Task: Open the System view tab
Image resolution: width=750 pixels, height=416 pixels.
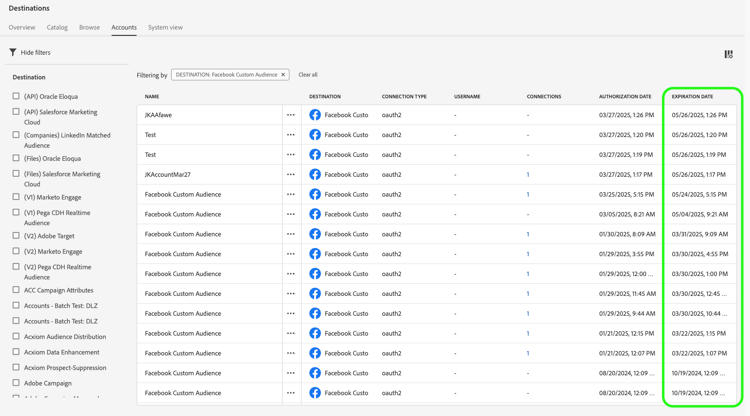Action: (165, 28)
